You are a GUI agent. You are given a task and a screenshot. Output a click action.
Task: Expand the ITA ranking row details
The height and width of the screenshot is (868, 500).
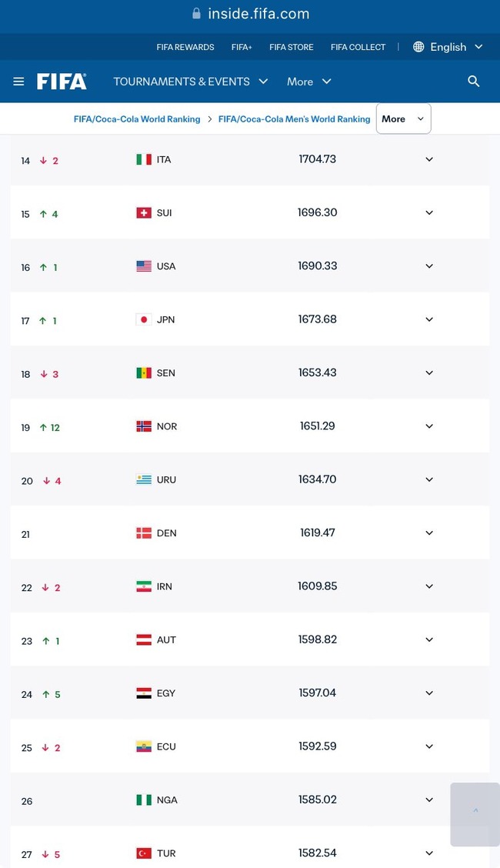coord(429,159)
